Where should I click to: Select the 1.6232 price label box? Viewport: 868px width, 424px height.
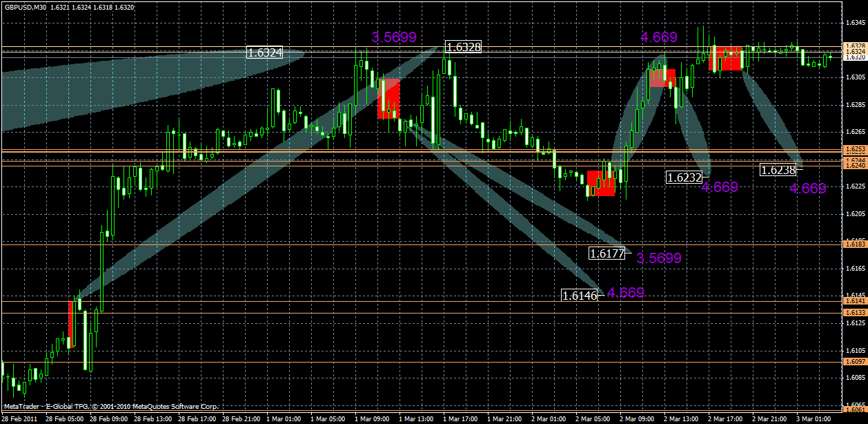pos(684,177)
